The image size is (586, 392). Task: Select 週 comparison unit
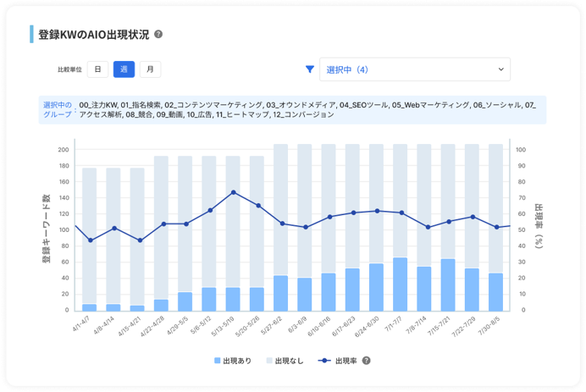click(124, 69)
